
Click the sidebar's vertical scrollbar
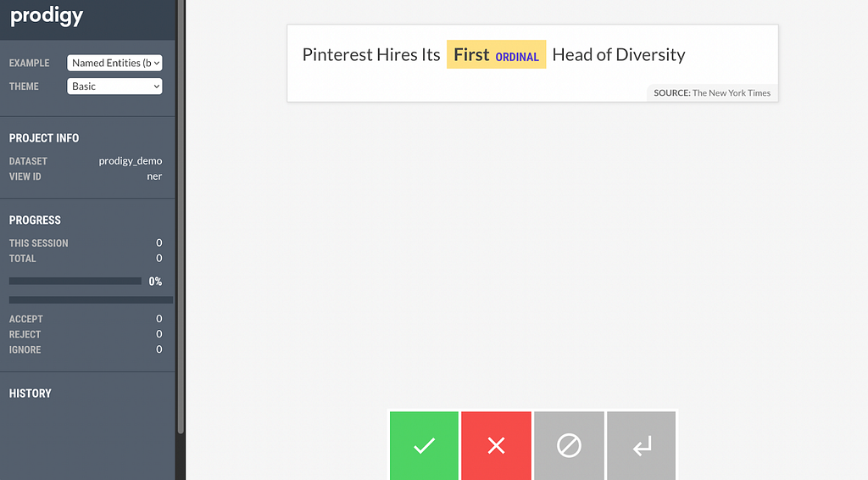(x=180, y=212)
